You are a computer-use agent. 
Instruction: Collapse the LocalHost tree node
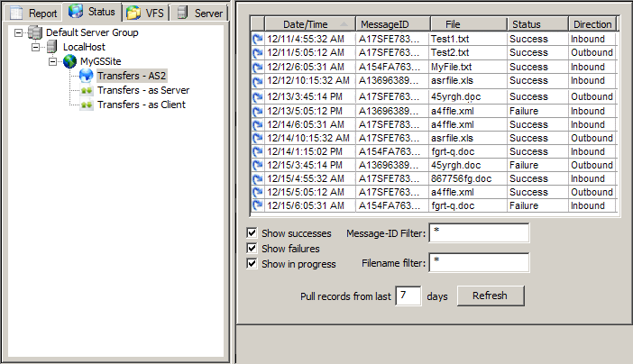(37, 47)
